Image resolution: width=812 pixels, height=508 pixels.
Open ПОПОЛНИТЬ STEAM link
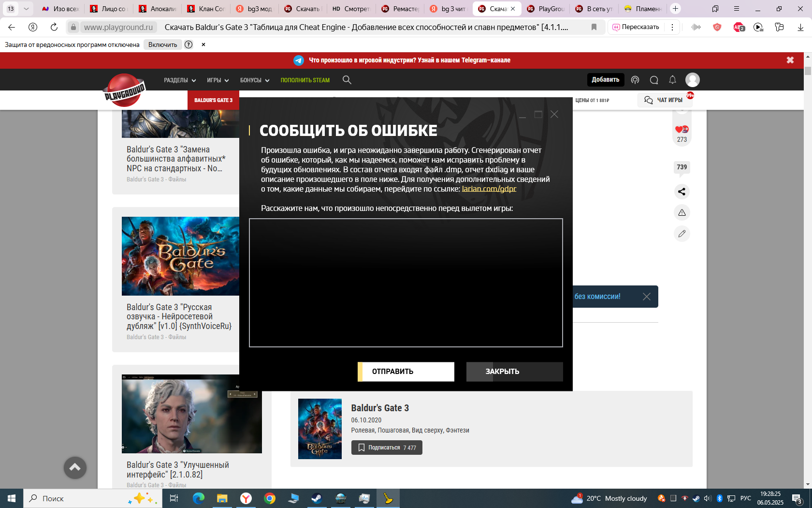tap(305, 80)
